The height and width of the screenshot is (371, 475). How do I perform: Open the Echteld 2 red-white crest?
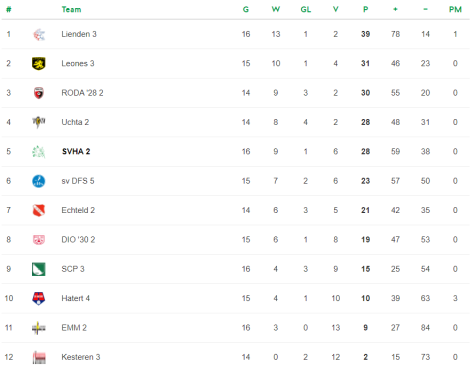(x=39, y=210)
